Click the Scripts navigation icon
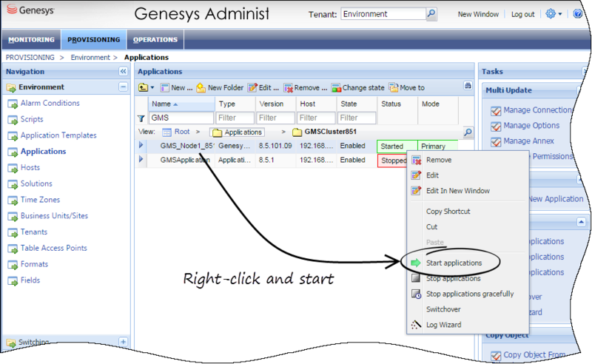This screenshot has height=364, width=592. click(x=13, y=120)
